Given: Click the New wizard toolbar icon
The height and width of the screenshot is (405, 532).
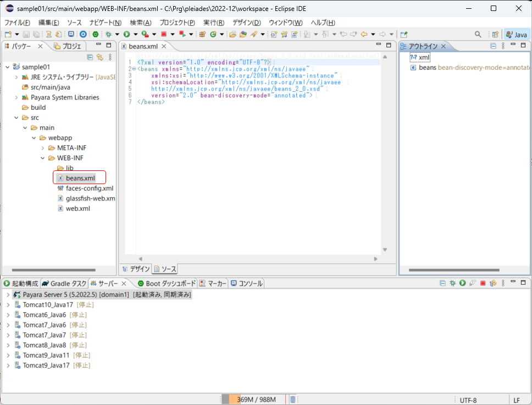Looking at the screenshot, I should point(8,34).
